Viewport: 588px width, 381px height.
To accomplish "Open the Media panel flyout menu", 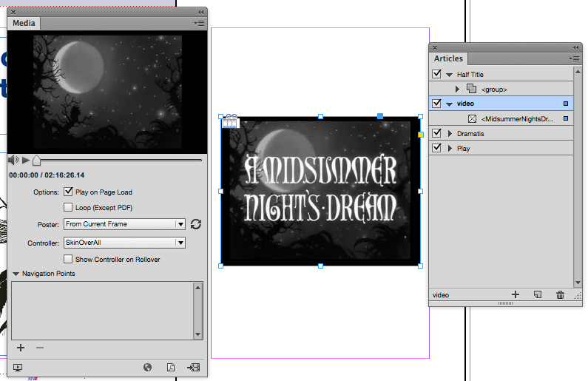I will click(199, 23).
